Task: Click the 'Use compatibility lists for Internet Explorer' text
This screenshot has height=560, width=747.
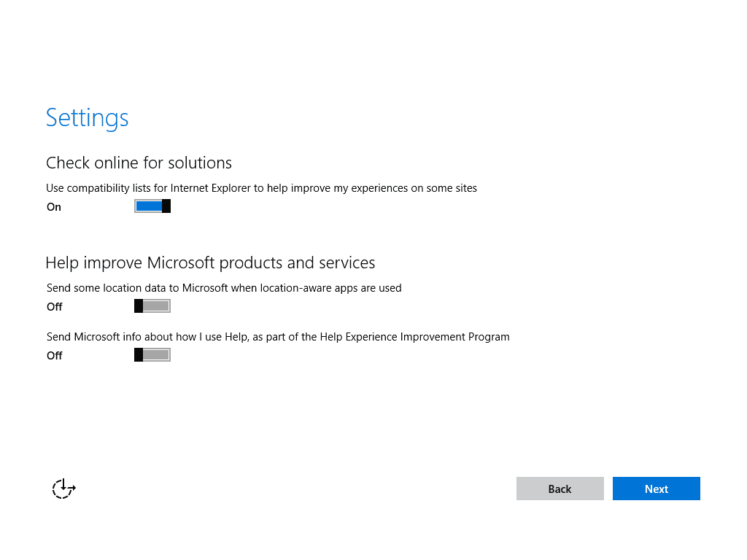Action: click(262, 189)
